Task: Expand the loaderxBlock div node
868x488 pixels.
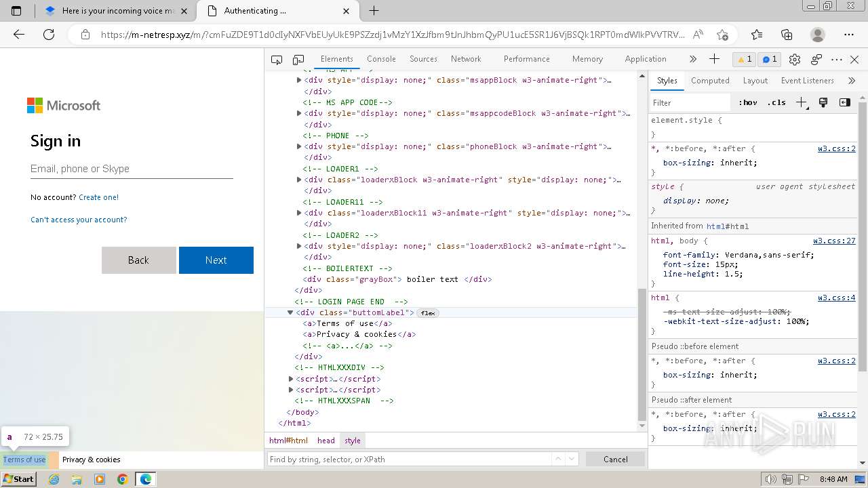Action: click(299, 180)
